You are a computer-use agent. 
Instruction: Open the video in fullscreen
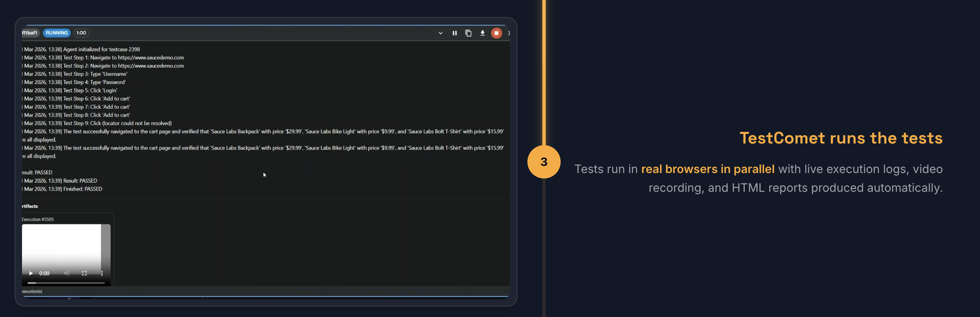[x=84, y=273]
